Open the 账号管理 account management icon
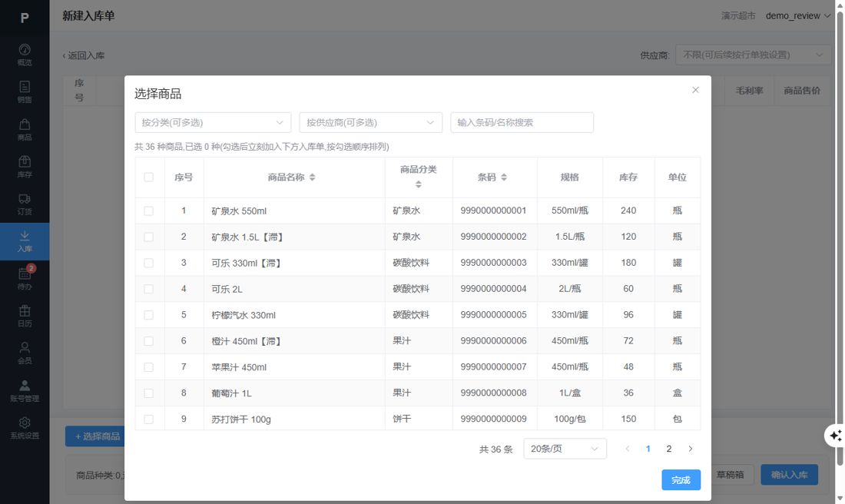Viewport: 845px width, 504px height. [x=25, y=391]
